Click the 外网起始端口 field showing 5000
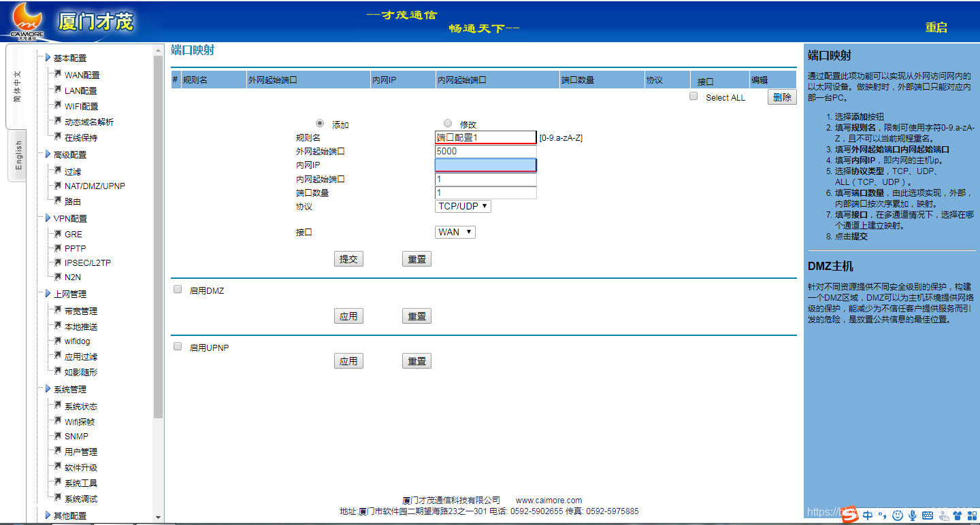This screenshot has height=525, width=980. tap(485, 151)
